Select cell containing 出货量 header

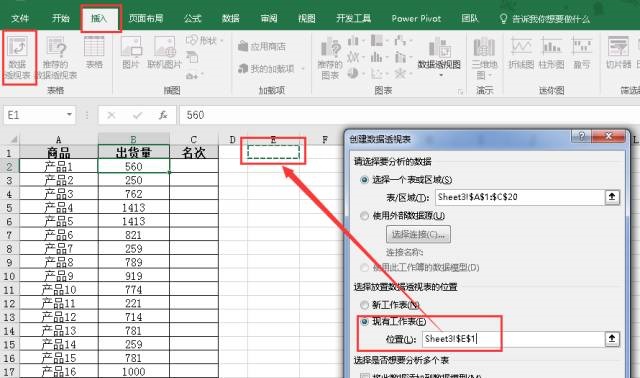(133, 152)
